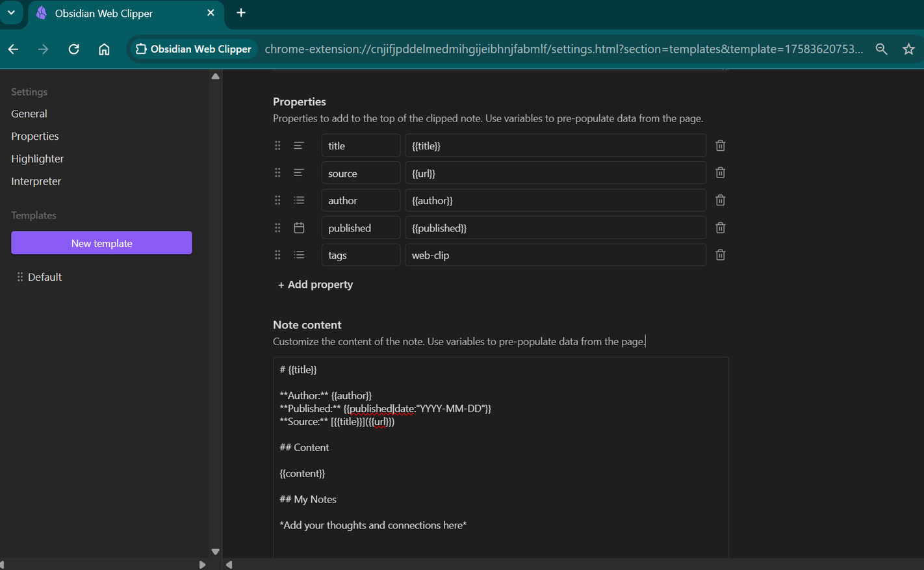Screen dimensions: 924x570
Task: Open the list type selector for author
Action: click(x=299, y=200)
